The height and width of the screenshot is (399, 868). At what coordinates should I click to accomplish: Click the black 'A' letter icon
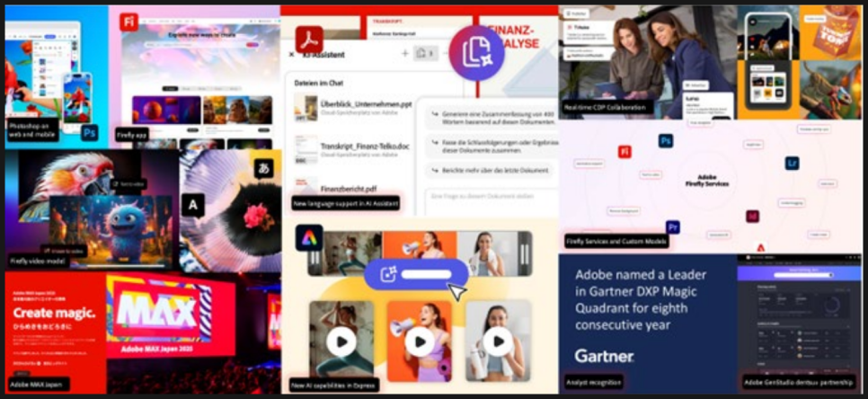(x=193, y=205)
